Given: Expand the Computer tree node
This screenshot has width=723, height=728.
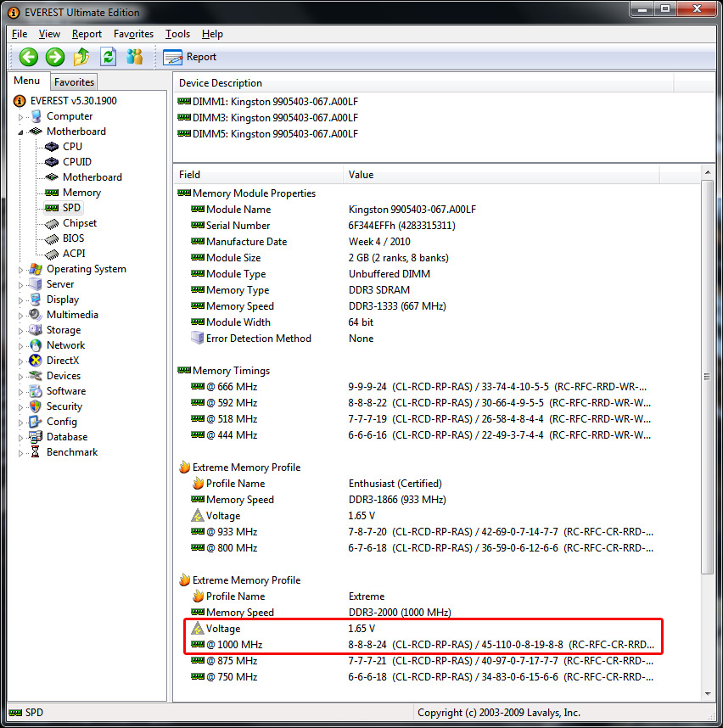Looking at the screenshot, I should click(x=20, y=116).
